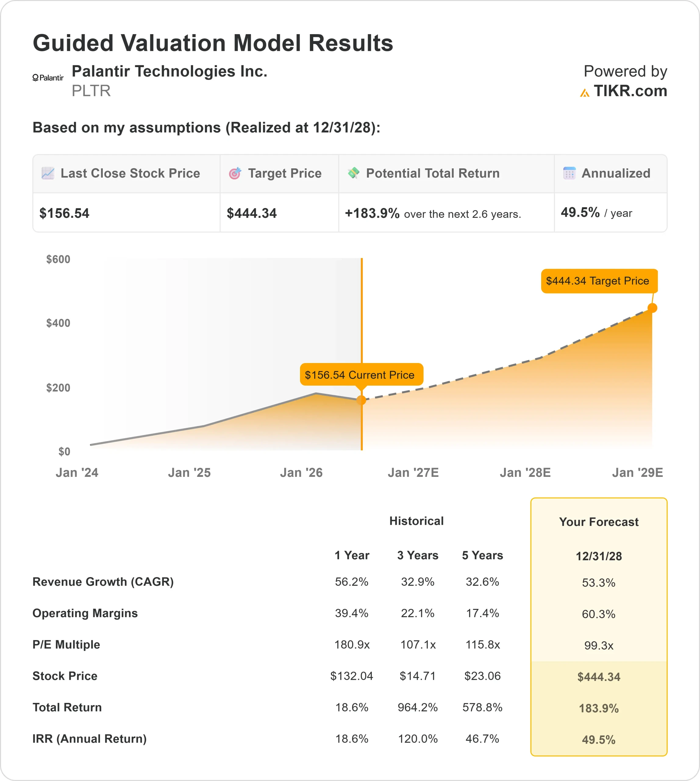Click the 1 Year column header
The height and width of the screenshot is (781, 700).
coord(352,556)
